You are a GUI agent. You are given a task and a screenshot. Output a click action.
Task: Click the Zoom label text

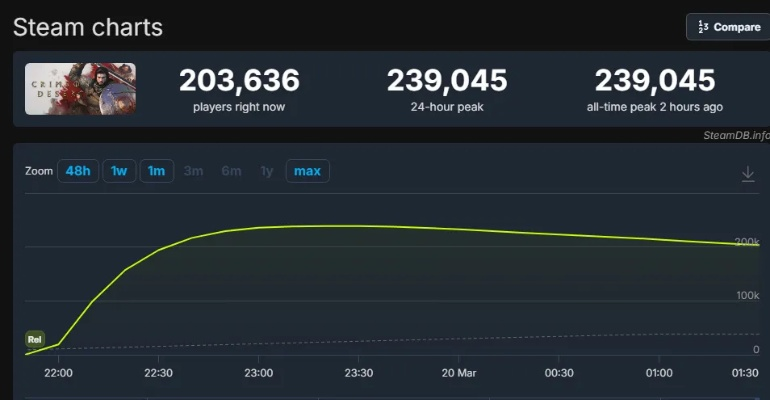pos(39,171)
